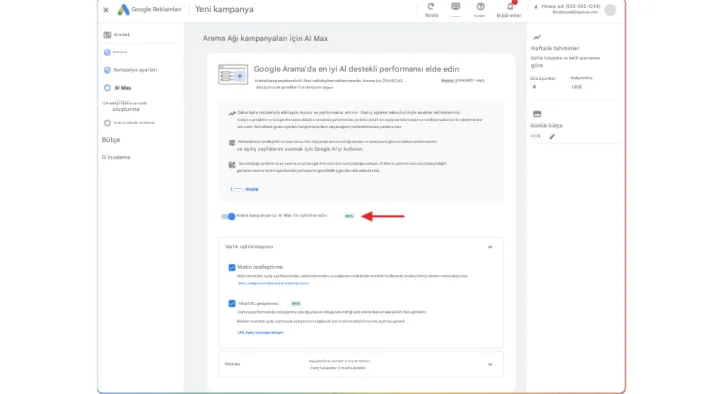Click the Arama Ağı kampanyaları için AI Max heading
Viewport: 724px width, 394px height.
click(x=265, y=38)
